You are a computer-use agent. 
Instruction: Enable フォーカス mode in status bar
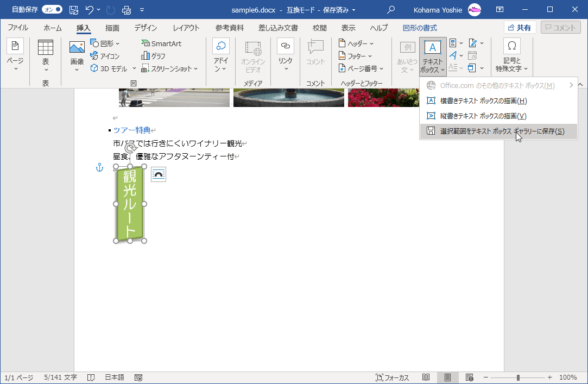392,377
